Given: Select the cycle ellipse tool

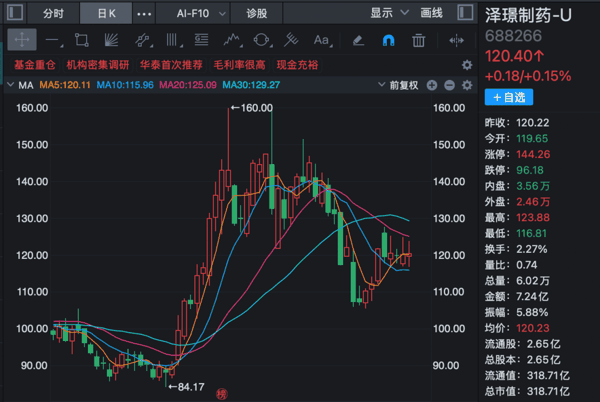Looking at the screenshot, I should point(262,40).
